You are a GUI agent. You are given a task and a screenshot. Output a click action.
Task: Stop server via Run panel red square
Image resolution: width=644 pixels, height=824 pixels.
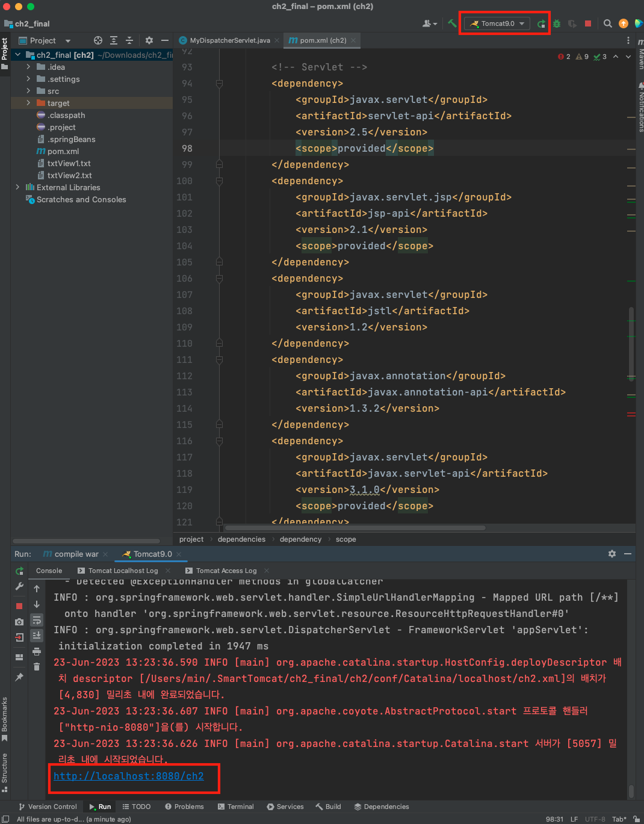19,606
